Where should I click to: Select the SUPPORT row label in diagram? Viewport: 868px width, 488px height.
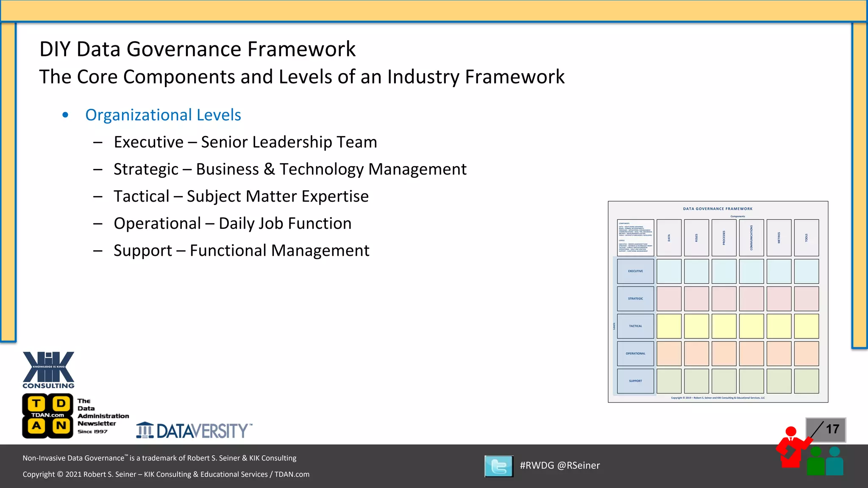(x=635, y=381)
